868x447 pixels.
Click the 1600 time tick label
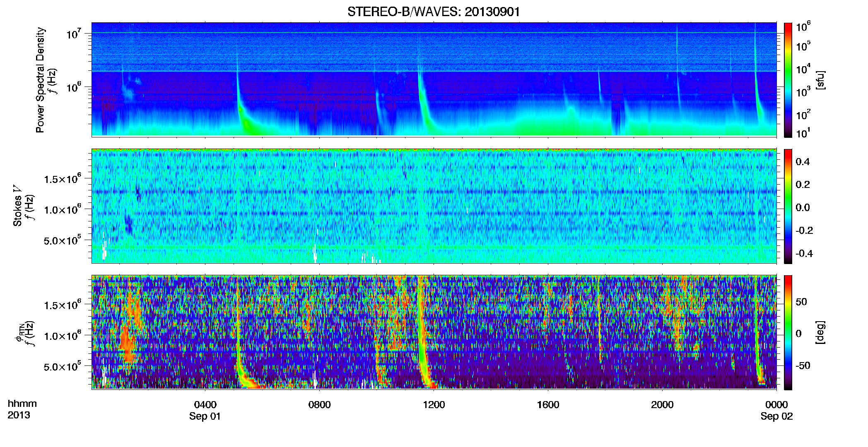click(x=548, y=404)
